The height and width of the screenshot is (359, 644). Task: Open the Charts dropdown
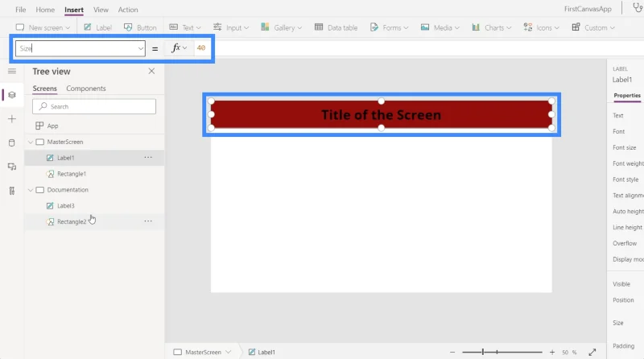click(x=492, y=27)
